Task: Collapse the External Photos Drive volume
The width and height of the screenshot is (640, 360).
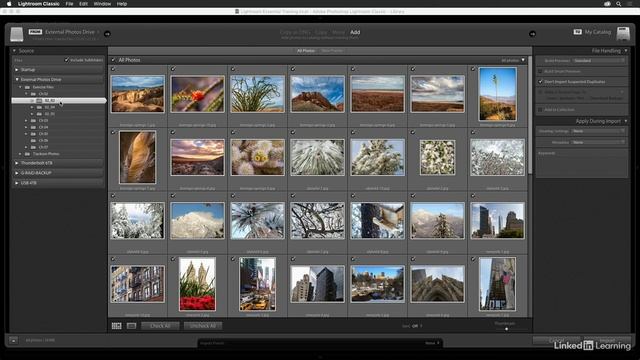Action: (17, 80)
